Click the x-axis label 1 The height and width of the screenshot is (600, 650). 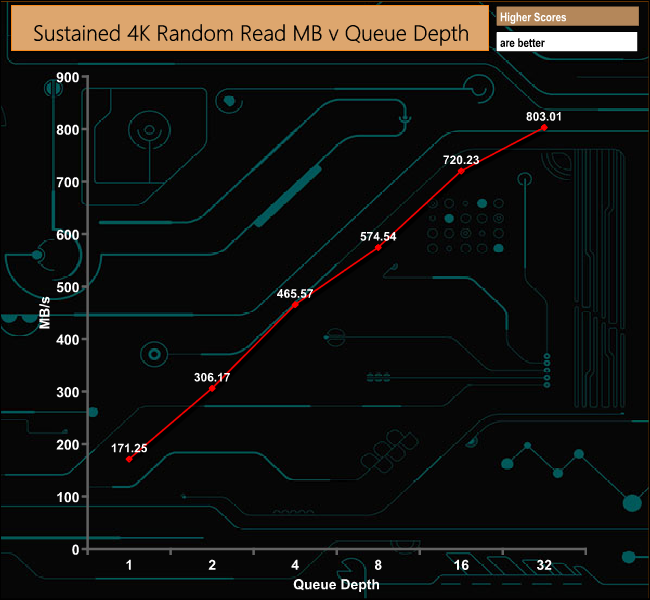click(129, 565)
